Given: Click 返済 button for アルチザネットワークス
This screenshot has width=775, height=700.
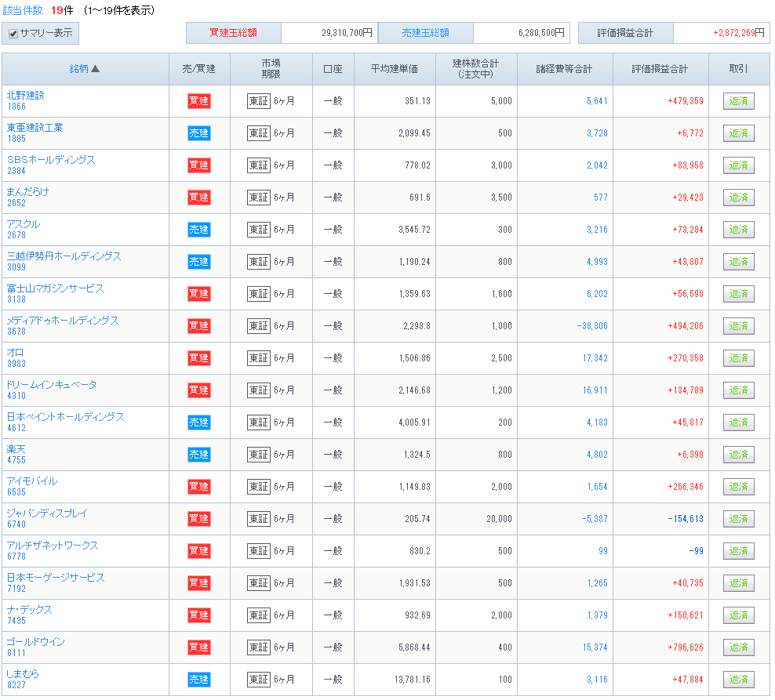Looking at the screenshot, I should tap(738, 550).
